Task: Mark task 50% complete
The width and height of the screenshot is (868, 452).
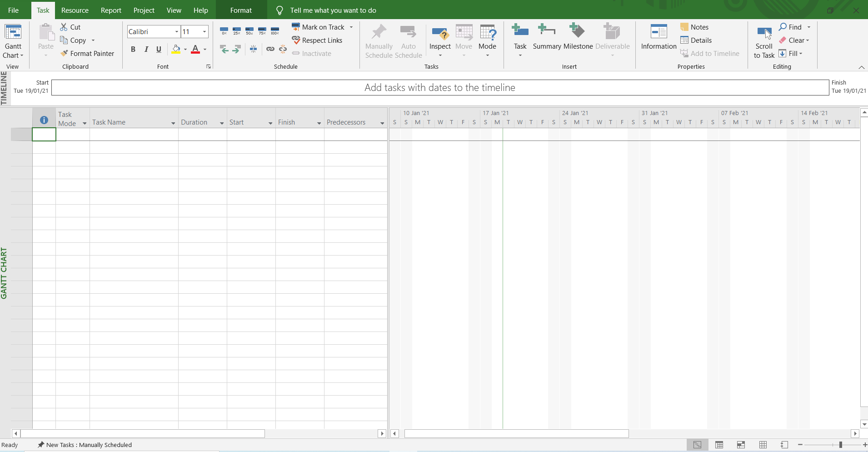Action: click(x=249, y=31)
